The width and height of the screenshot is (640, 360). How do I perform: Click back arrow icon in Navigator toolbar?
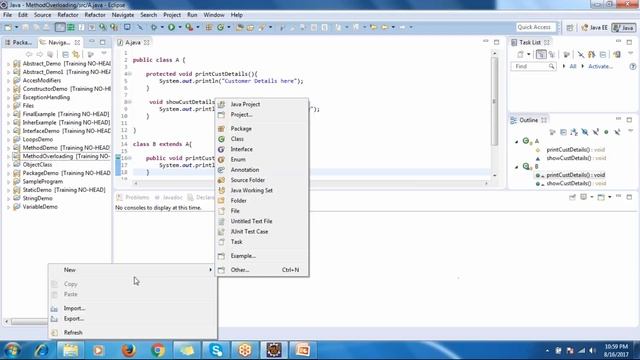click(29, 54)
